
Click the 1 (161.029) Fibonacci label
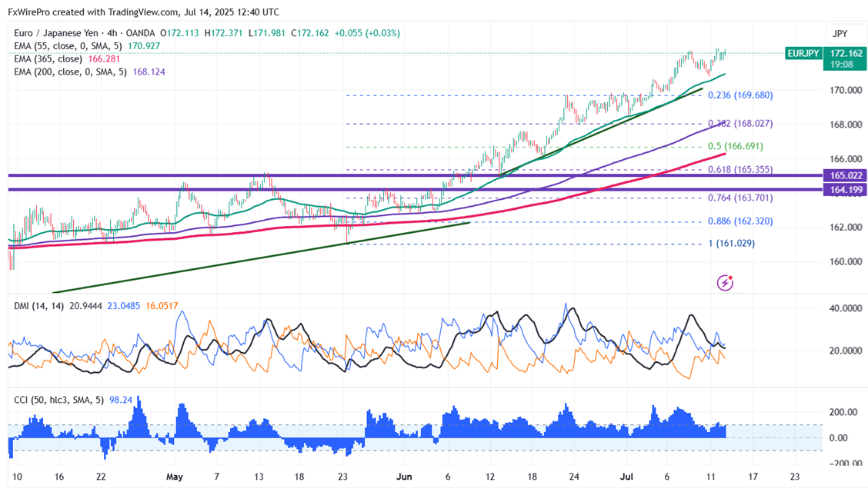click(732, 243)
